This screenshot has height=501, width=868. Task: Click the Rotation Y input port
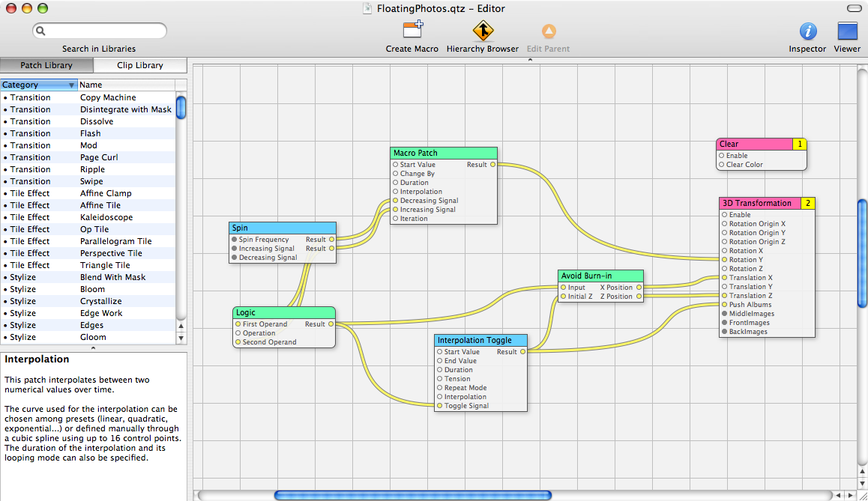click(x=724, y=259)
